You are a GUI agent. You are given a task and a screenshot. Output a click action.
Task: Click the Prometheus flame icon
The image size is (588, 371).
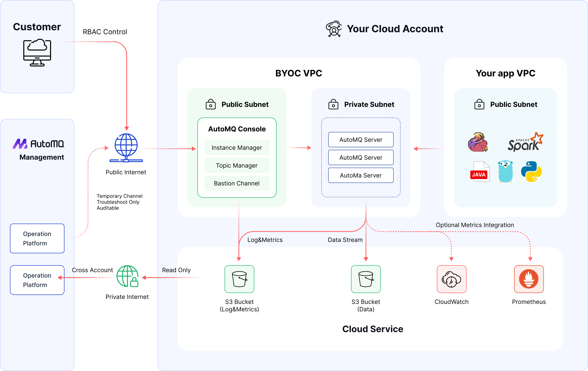pos(529,279)
